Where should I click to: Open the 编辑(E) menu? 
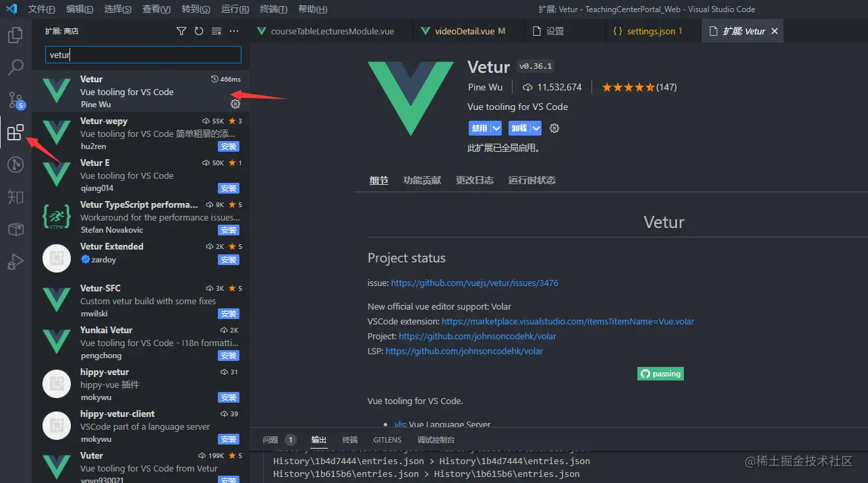(x=80, y=9)
